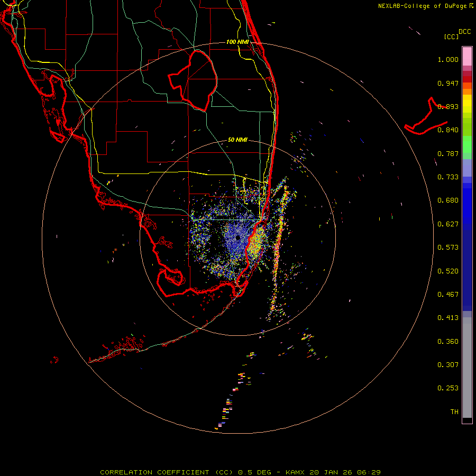Click the black radar site dot at map center

[237, 238]
